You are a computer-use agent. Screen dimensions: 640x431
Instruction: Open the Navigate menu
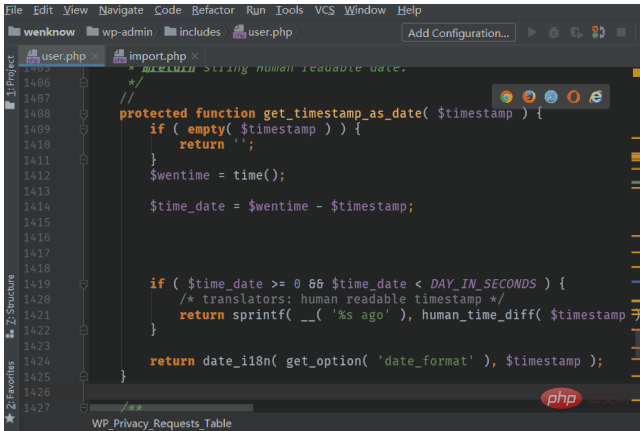[121, 10]
